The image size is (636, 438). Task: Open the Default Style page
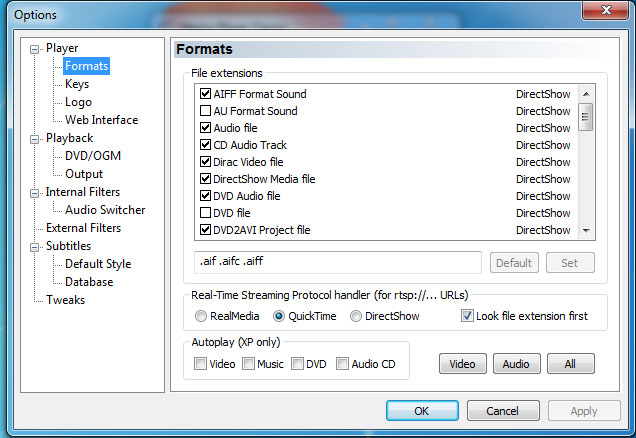[x=98, y=264]
